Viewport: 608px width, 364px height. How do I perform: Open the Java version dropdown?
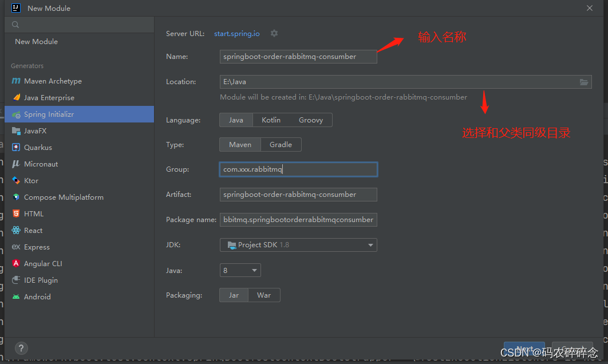240,270
